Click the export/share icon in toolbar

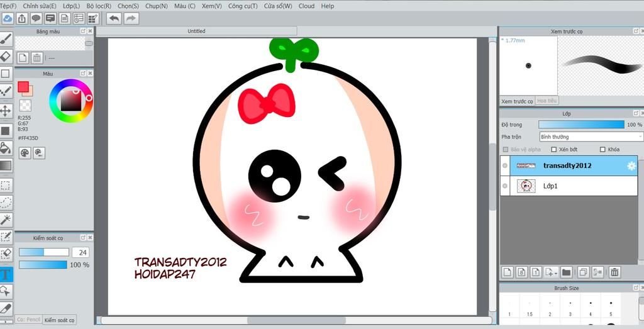(22, 18)
